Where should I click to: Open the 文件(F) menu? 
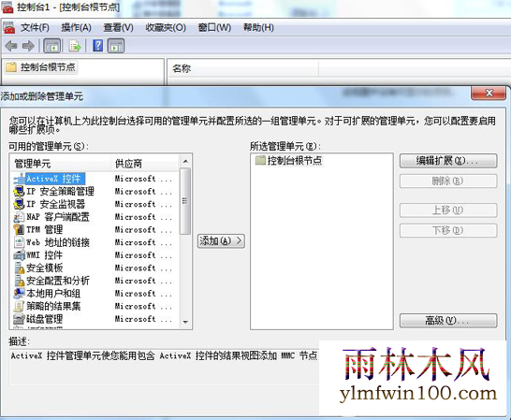point(35,28)
